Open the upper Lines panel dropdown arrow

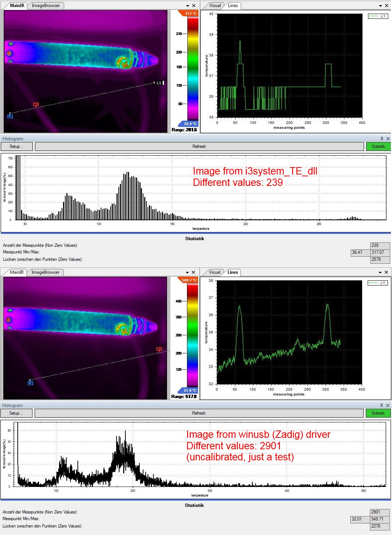pos(381,6)
